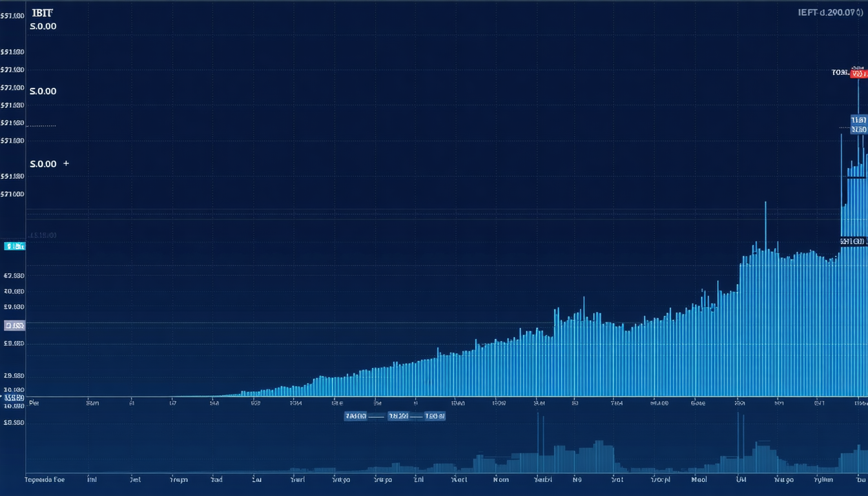Select the stacked blue price label at right

[858, 125]
